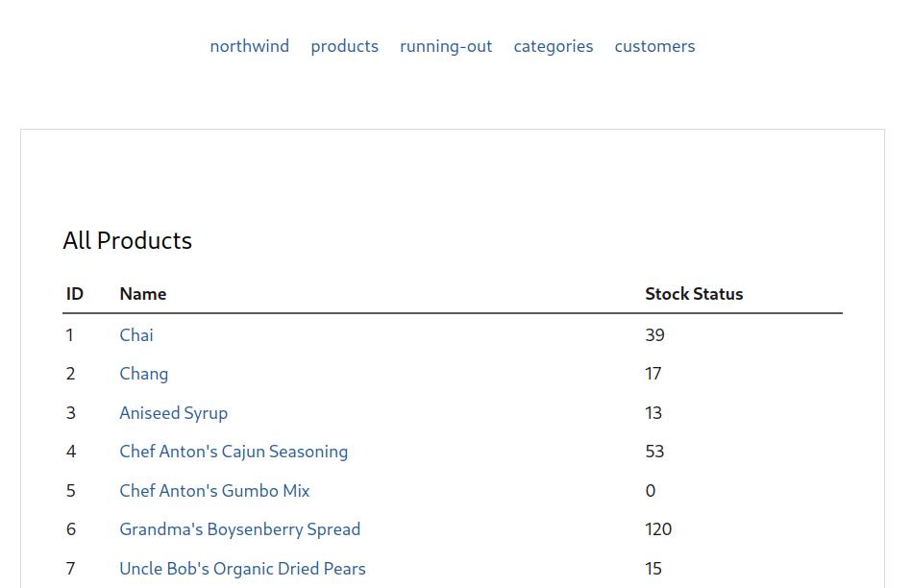This screenshot has width=911, height=588.
Task: Navigate to categories link
Action: (x=554, y=46)
